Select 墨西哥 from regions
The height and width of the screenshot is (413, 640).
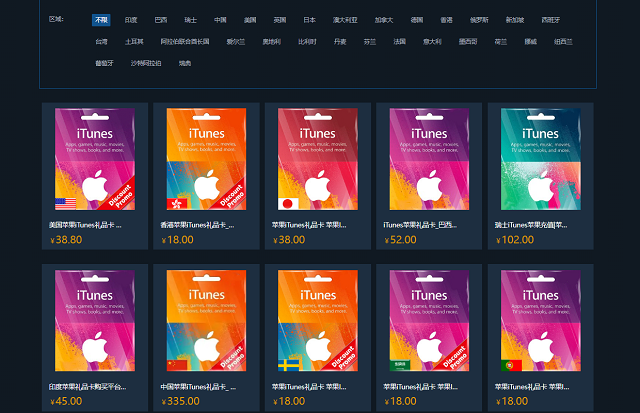pos(468,42)
